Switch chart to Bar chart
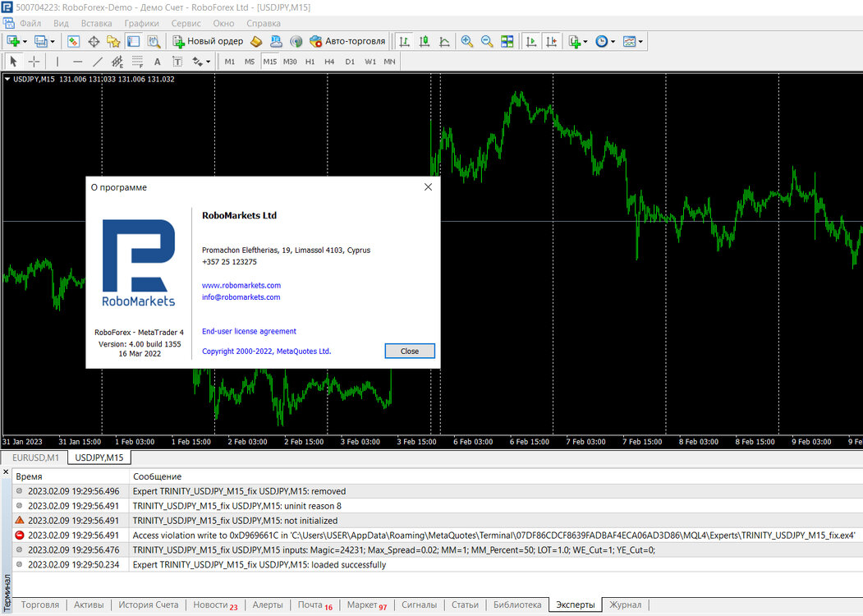Screen dimensions: 863x616 404,41
